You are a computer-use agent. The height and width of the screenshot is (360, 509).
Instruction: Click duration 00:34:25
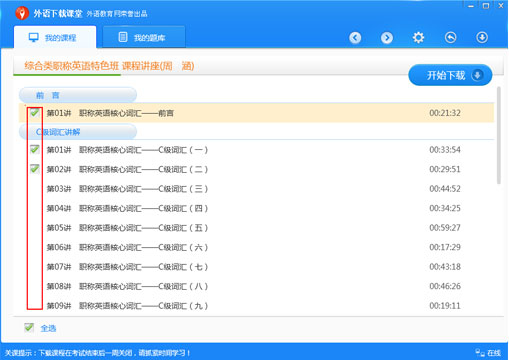click(x=445, y=208)
